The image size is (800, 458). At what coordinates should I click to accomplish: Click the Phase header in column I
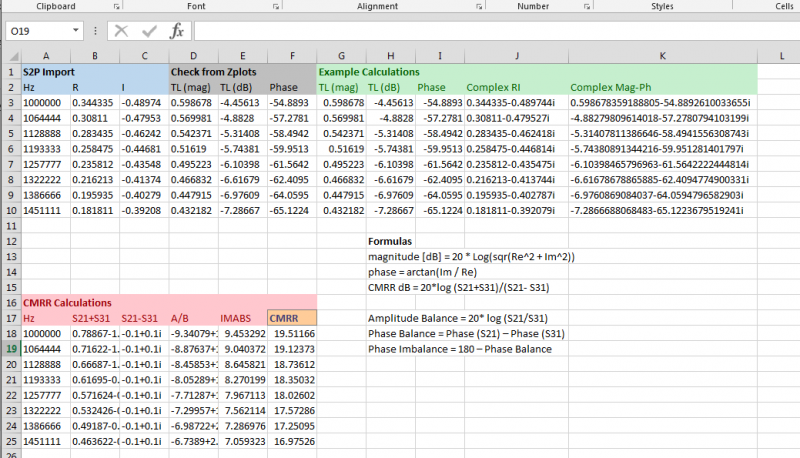coord(440,87)
